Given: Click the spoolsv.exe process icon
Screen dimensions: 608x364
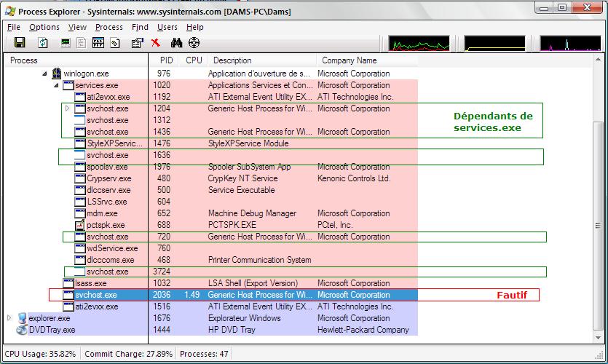Looking at the screenshot, I should coord(80,167).
